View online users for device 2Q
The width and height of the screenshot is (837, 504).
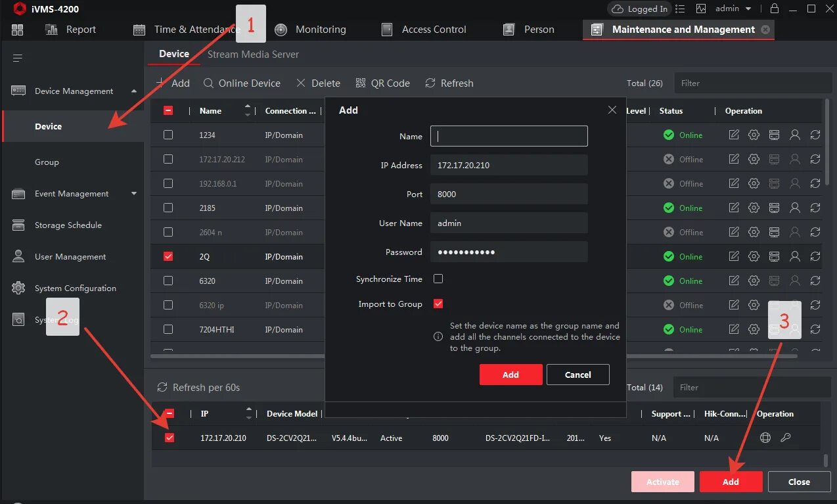coord(795,256)
